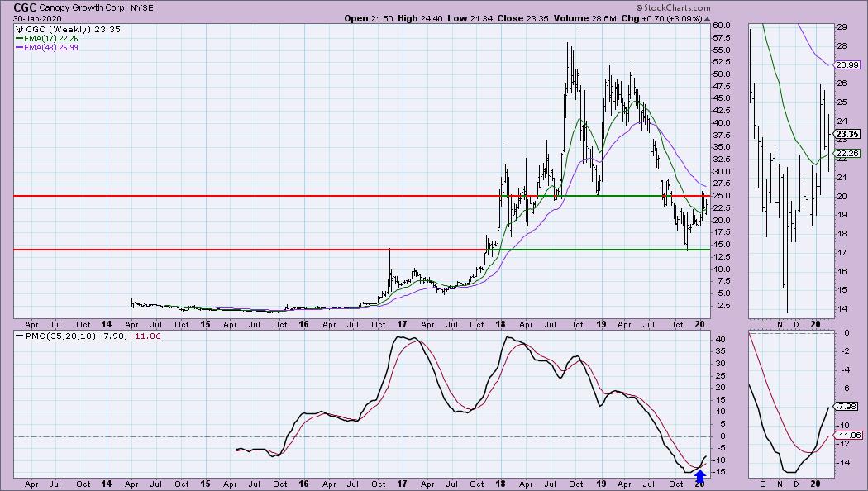Click the 57.5 price axis label

[x=722, y=38]
